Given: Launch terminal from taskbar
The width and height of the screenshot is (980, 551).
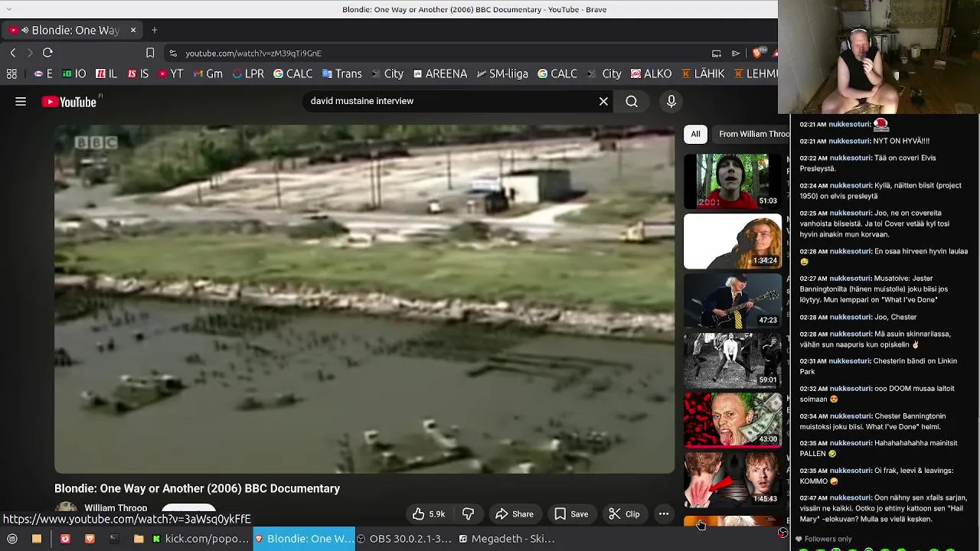Looking at the screenshot, I should tap(114, 539).
